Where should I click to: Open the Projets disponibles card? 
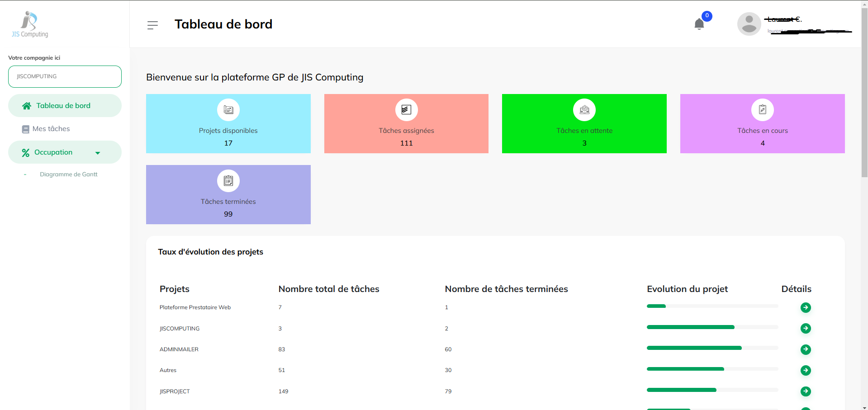pyautogui.click(x=228, y=123)
